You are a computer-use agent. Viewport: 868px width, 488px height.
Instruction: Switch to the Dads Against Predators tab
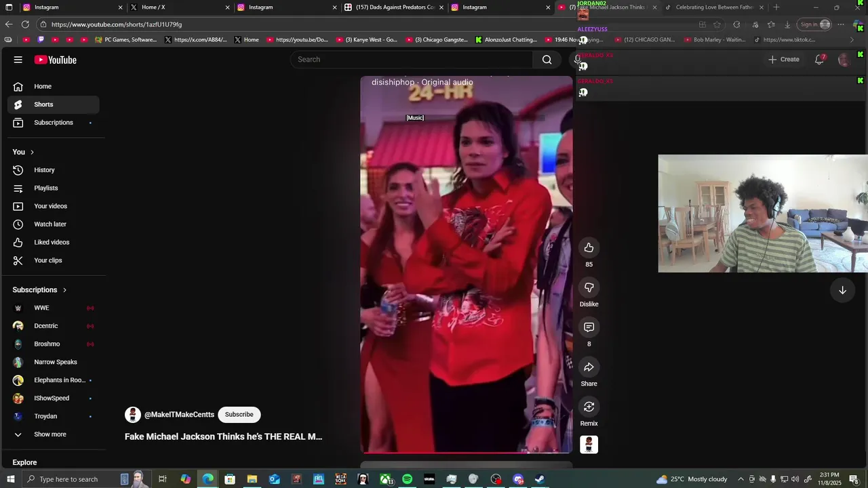pos(394,7)
